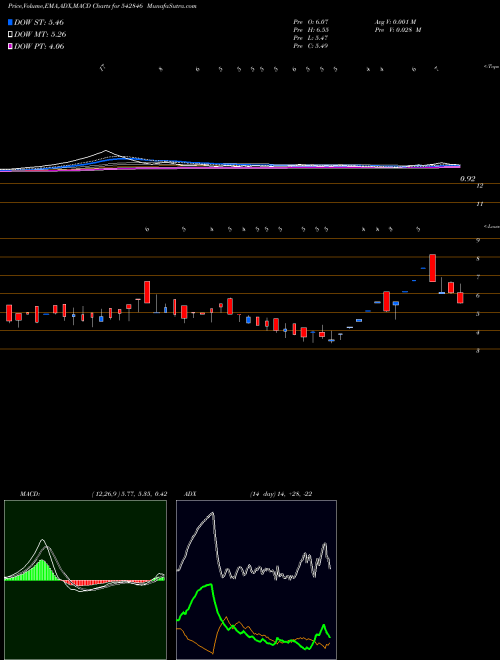Click the '0.92' value above the price axis
Screen dimensions: 500x660
pos(467,178)
